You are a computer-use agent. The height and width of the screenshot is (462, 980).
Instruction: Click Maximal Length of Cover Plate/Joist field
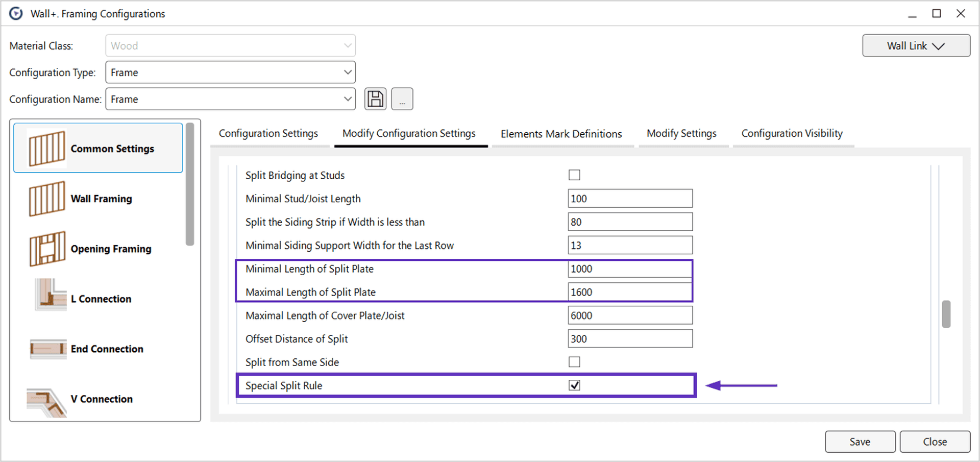[630, 315]
